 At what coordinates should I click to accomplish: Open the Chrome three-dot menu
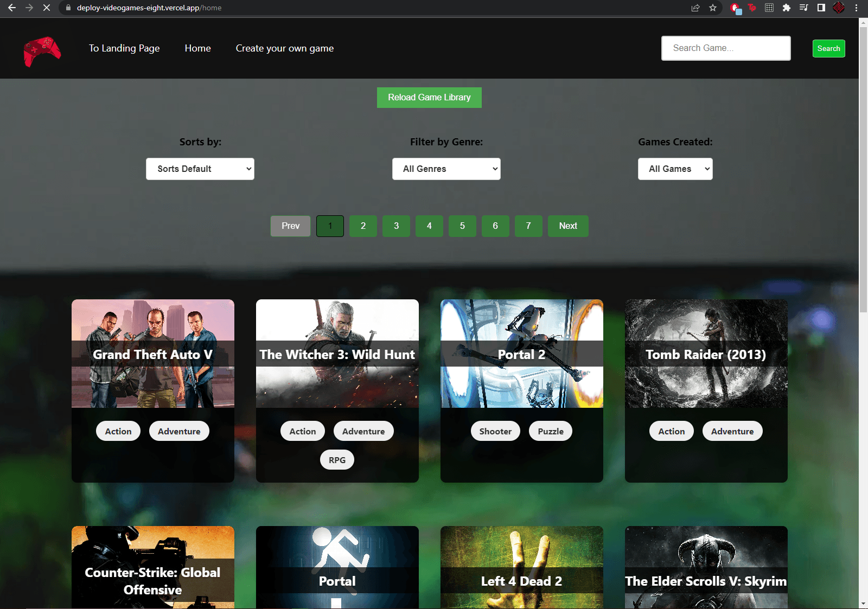857,8
